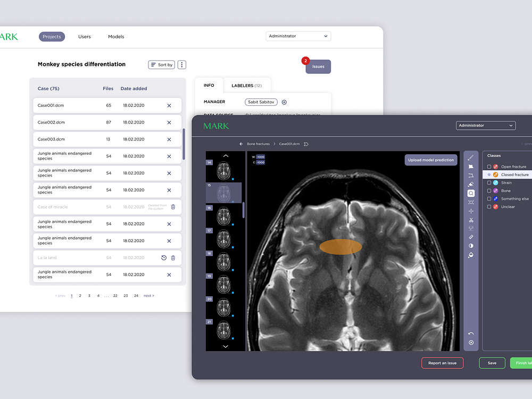This screenshot has height=399, width=532.
Task: Select the ruler measurement tool
Action: point(471,237)
